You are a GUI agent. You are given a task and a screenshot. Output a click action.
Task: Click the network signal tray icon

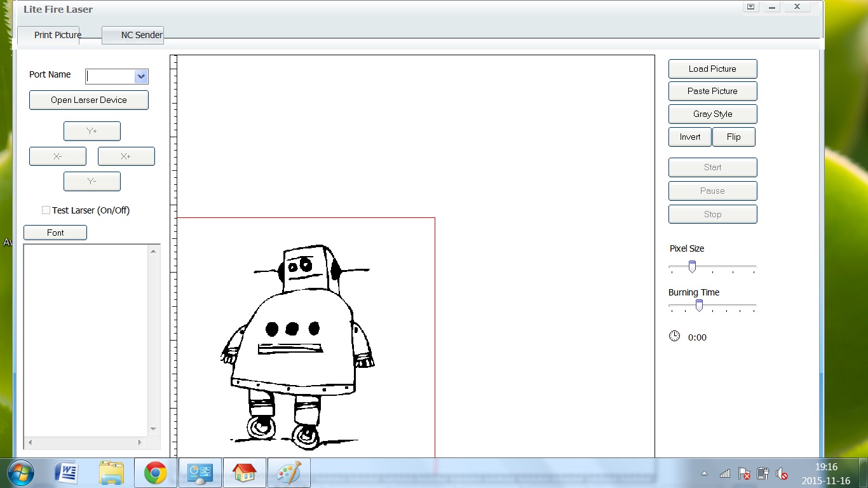[725, 473]
